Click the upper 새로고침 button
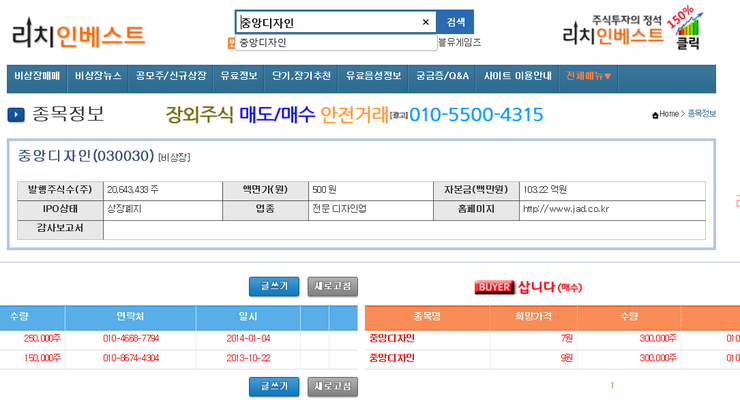 (333, 286)
